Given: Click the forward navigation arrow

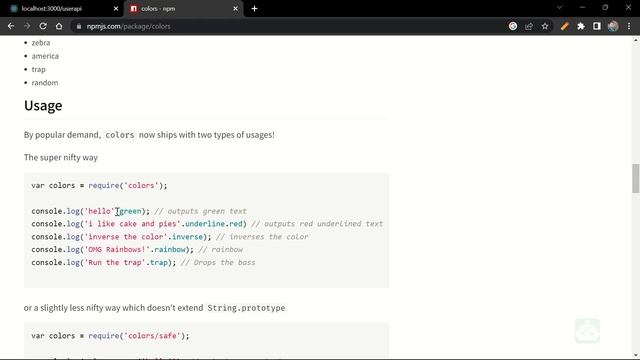Looking at the screenshot, I should click(27, 26).
